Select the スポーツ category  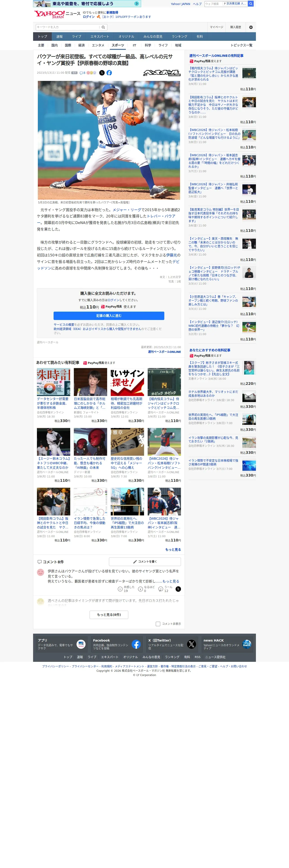118,45
